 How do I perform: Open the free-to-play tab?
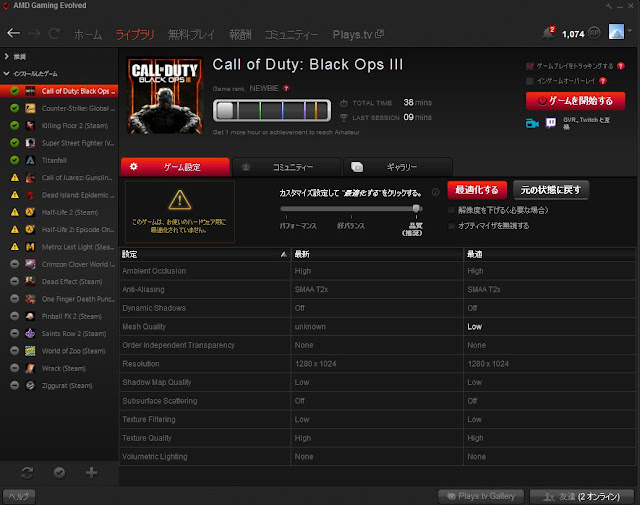tap(191, 35)
